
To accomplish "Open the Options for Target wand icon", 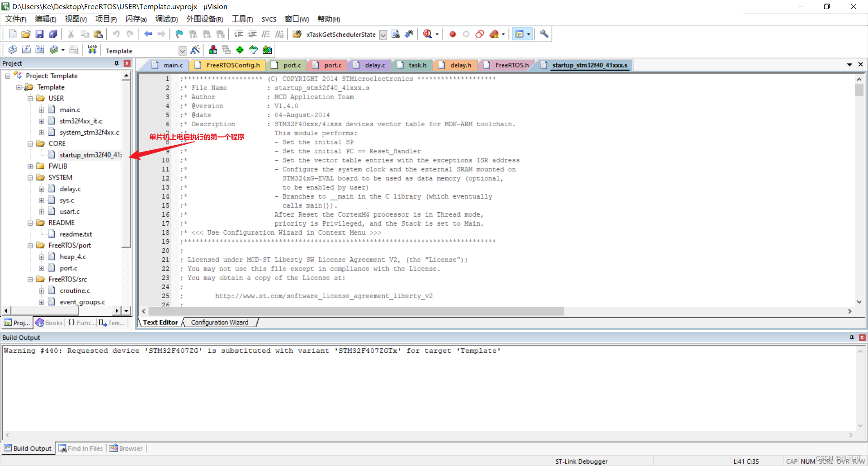I will [x=196, y=50].
